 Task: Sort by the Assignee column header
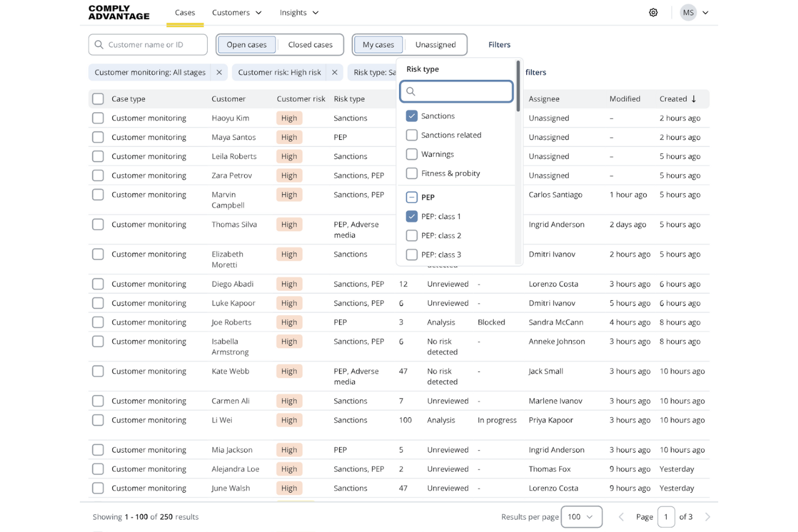(x=544, y=99)
